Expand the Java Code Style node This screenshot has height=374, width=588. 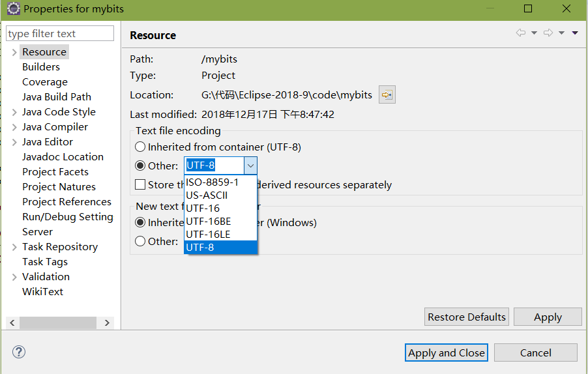tap(14, 112)
